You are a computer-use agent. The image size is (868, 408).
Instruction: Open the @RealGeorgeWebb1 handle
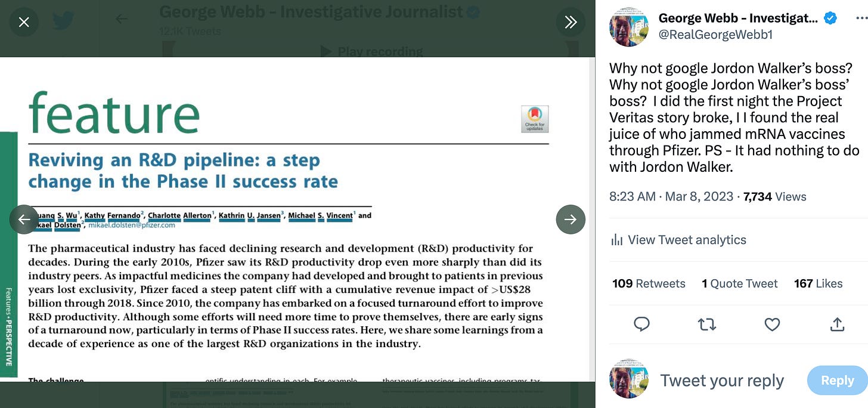point(715,35)
